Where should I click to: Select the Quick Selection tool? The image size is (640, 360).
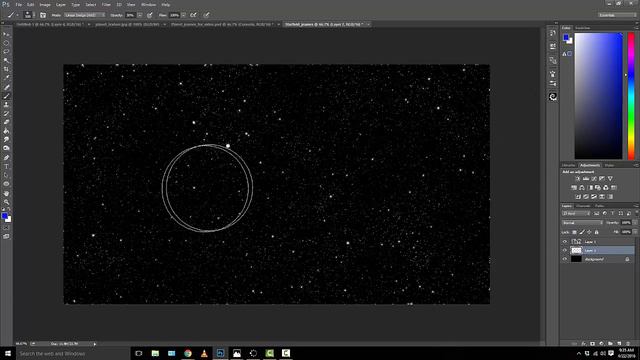6,60
